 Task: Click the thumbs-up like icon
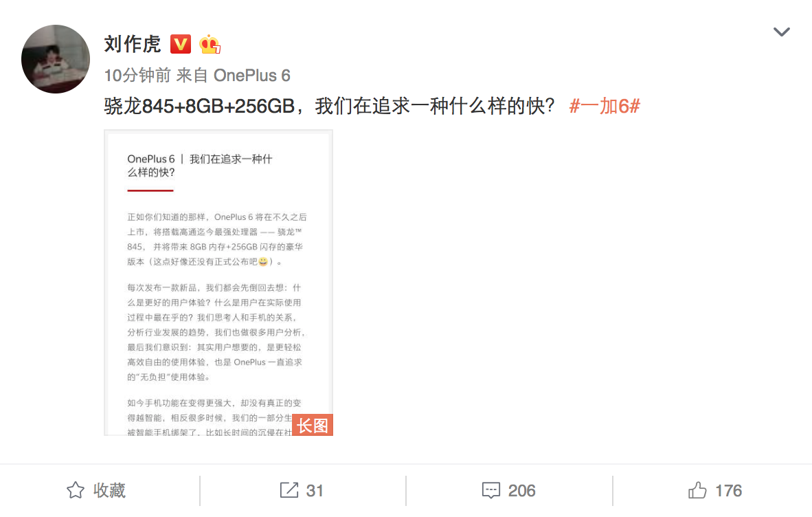click(x=697, y=490)
